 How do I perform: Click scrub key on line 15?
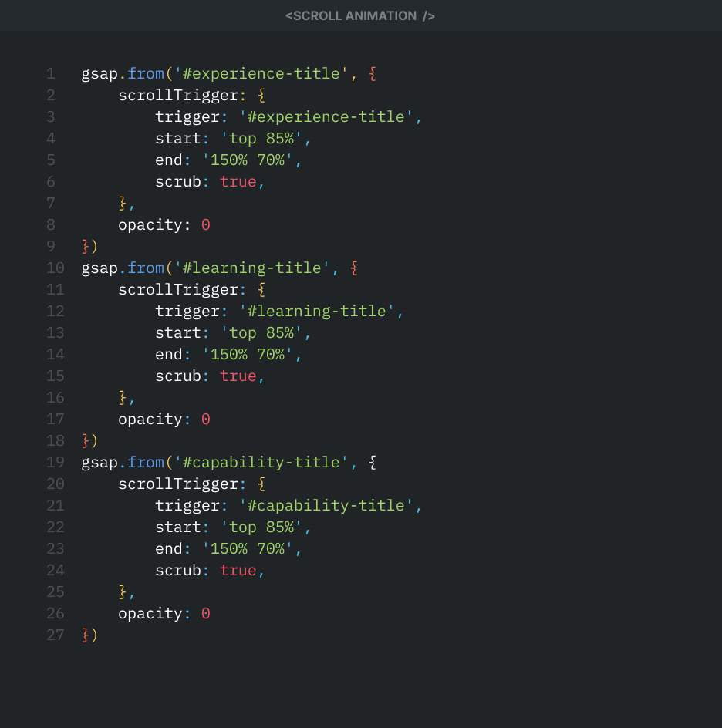[178, 376]
